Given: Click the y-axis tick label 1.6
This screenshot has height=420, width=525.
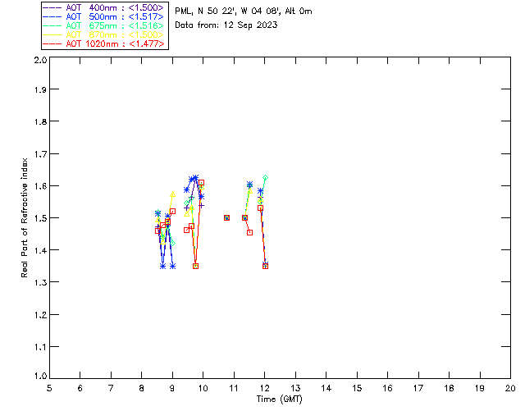Looking at the screenshot, I should point(40,186).
